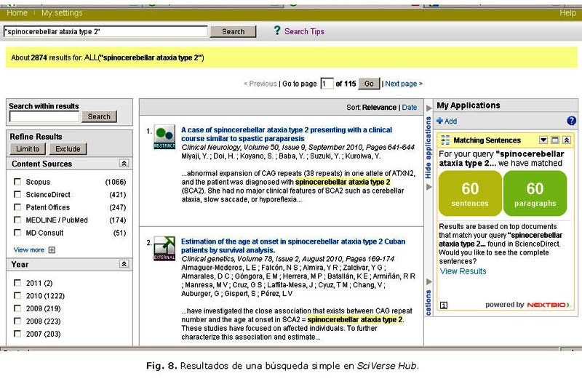582x392 pixels.
Task: Click the green 60 paragraphs tile
Action: coord(535,193)
